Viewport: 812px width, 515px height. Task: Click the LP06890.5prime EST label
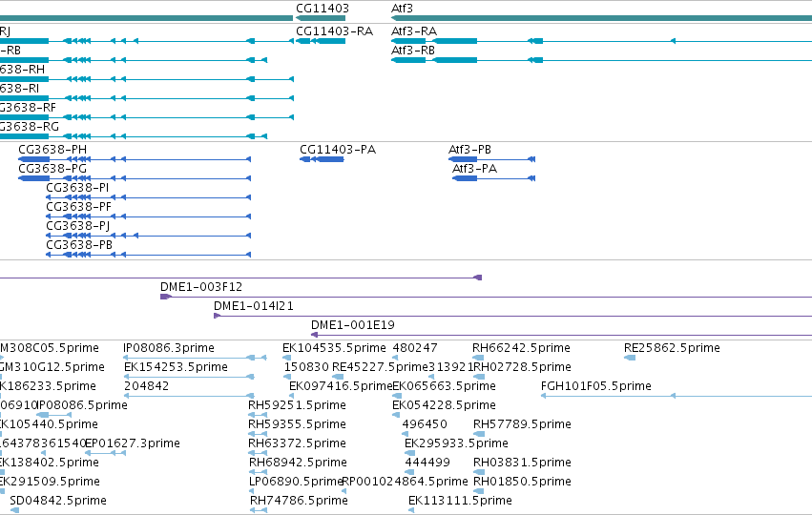pos(296,482)
